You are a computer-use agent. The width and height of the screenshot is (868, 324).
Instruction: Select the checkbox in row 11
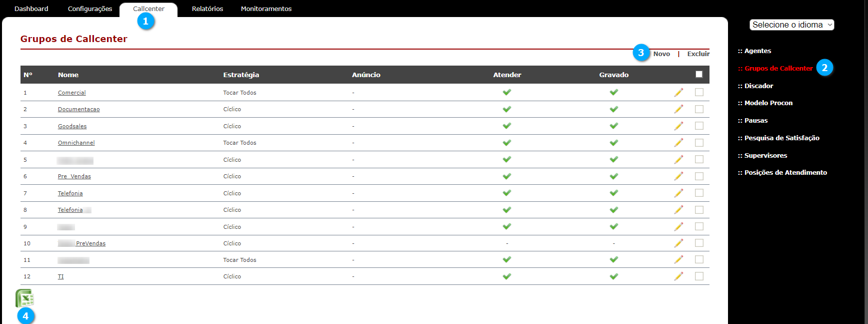699,259
